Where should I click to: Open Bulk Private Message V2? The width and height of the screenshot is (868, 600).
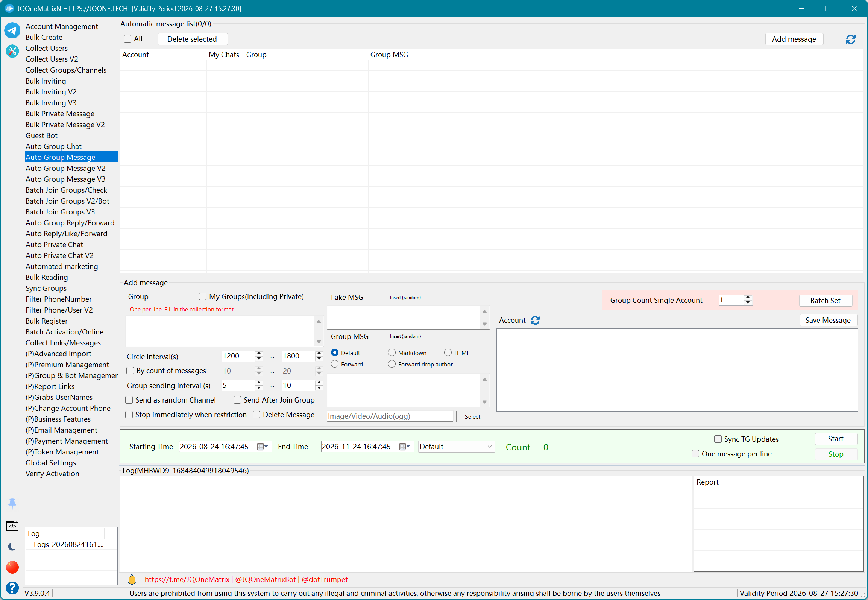[65, 125]
